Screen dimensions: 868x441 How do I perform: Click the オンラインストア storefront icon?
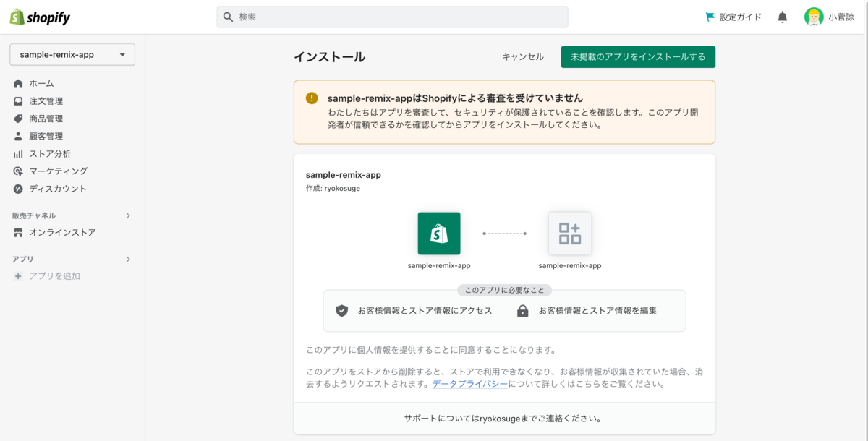tap(18, 233)
